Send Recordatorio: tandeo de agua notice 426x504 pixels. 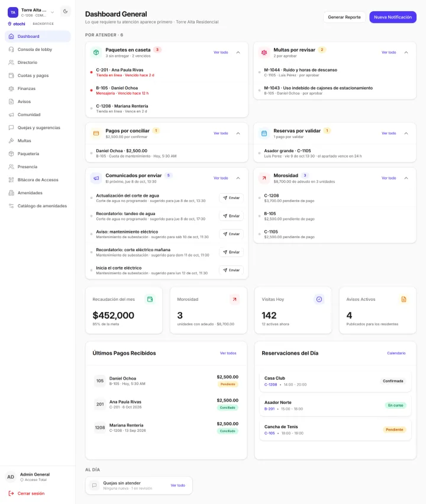pyautogui.click(x=231, y=216)
